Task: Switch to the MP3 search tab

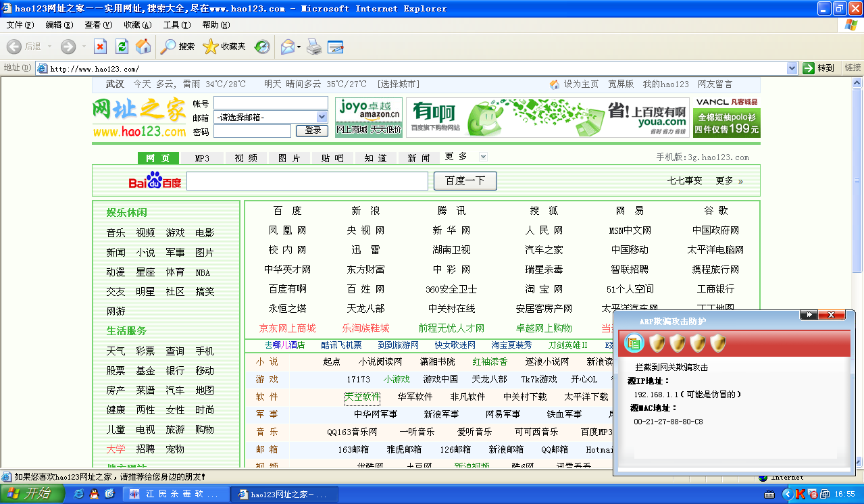Action: click(x=202, y=158)
